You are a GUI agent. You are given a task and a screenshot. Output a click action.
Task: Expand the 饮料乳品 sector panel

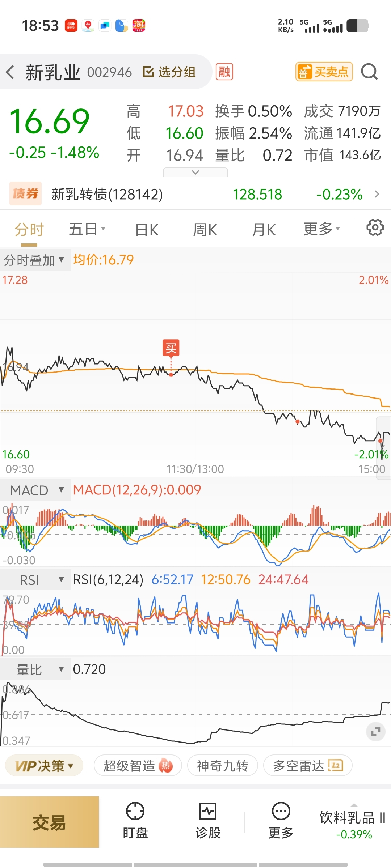click(353, 822)
